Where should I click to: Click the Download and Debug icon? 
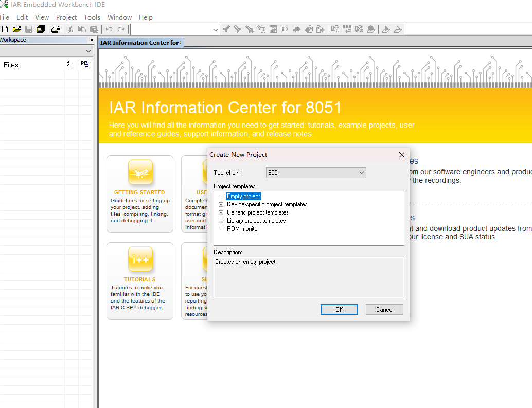click(x=386, y=29)
